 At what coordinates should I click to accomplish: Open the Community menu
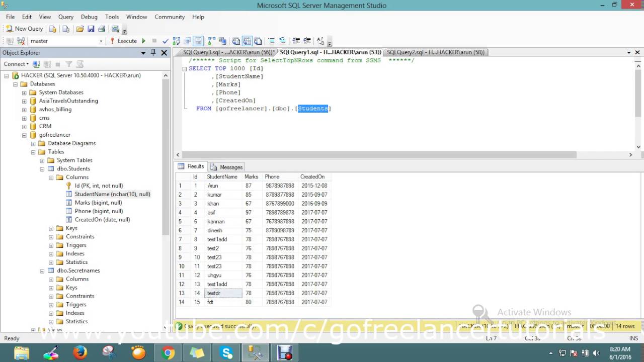[x=170, y=17]
